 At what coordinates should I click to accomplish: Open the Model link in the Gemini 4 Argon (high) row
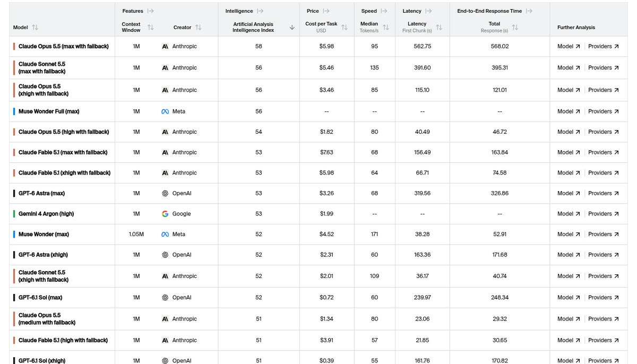pos(569,214)
